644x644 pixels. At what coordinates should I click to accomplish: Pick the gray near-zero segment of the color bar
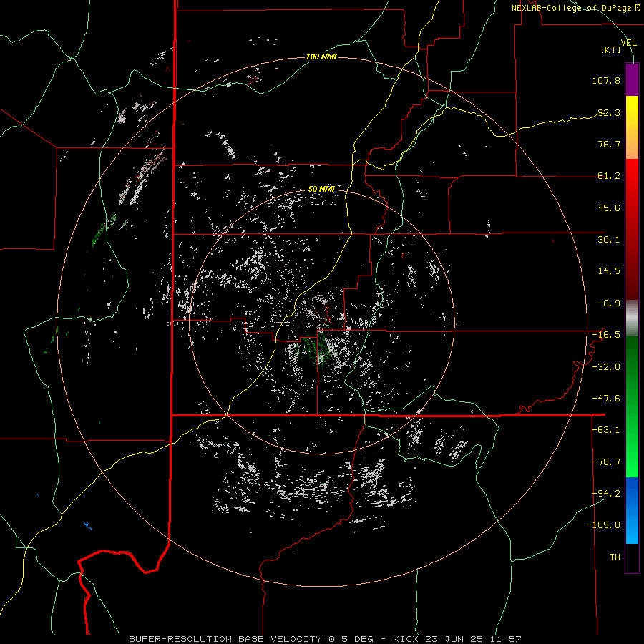[x=632, y=318]
